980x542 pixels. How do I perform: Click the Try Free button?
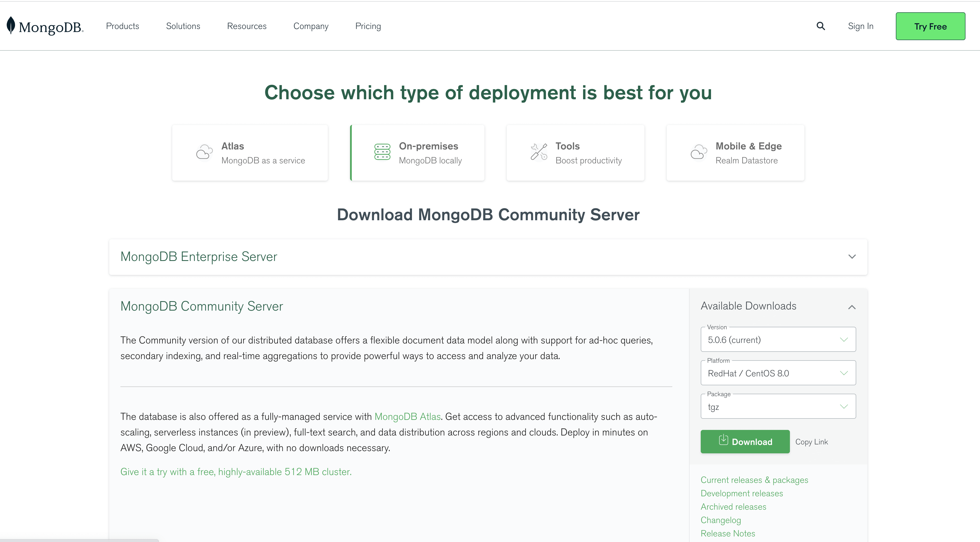(930, 26)
